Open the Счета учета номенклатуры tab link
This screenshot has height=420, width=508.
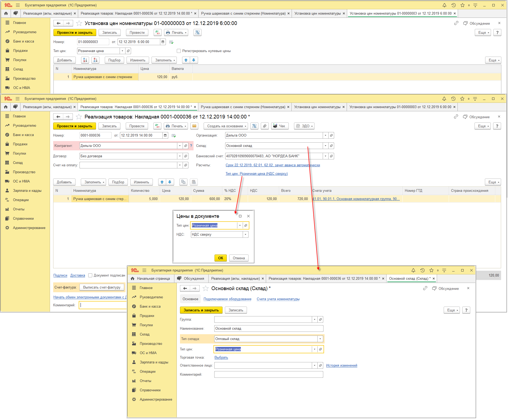coord(278,299)
